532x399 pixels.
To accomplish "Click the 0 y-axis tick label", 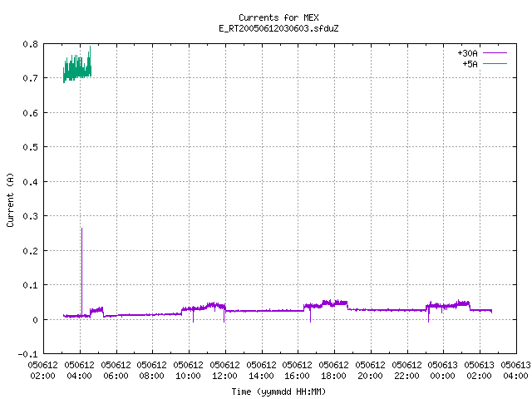I will [x=35, y=320].
